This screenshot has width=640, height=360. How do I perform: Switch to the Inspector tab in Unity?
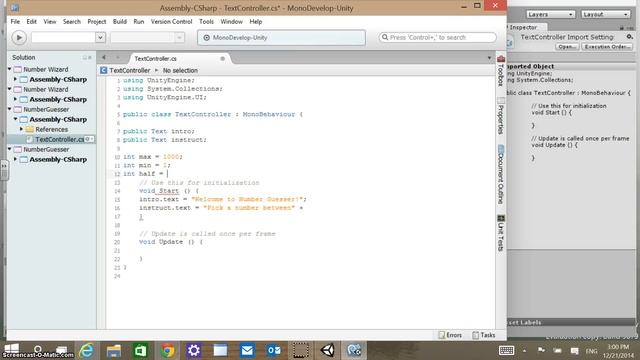523,27
